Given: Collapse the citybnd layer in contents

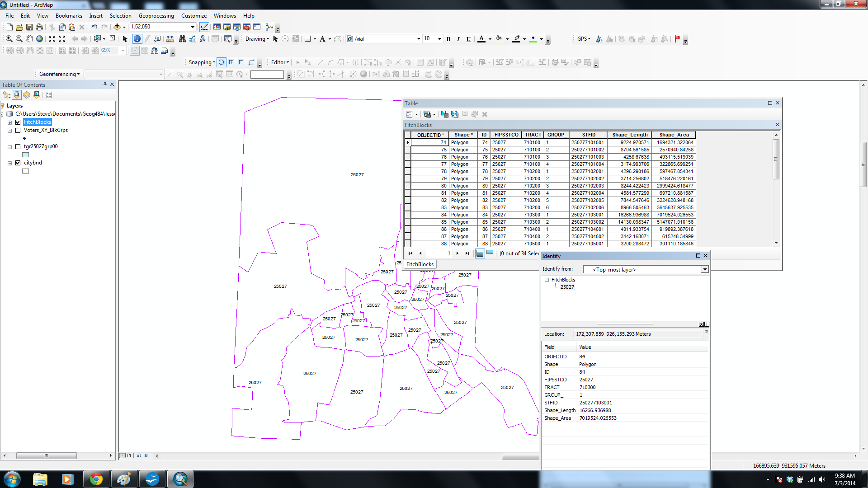Looking at the screenshot, I should 9,163.
